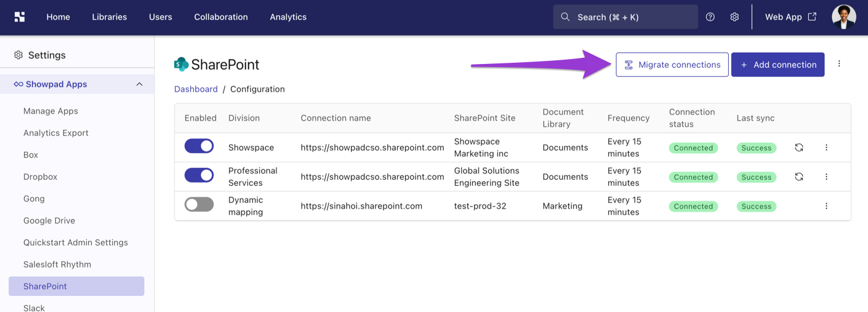This screenshot has height=312, width=868.
Task: Enable the Dynamic mapping connection toggle
Action: pyautogui.click(x=199, y=204)
